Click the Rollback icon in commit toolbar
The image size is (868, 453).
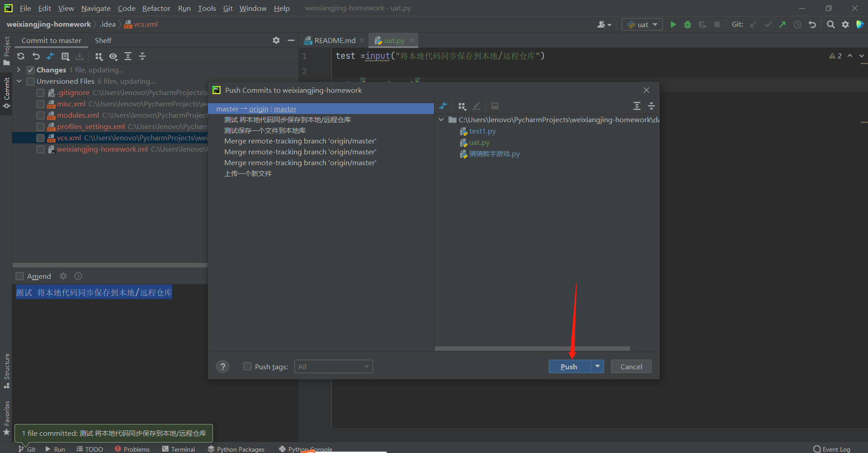point(36,56)
